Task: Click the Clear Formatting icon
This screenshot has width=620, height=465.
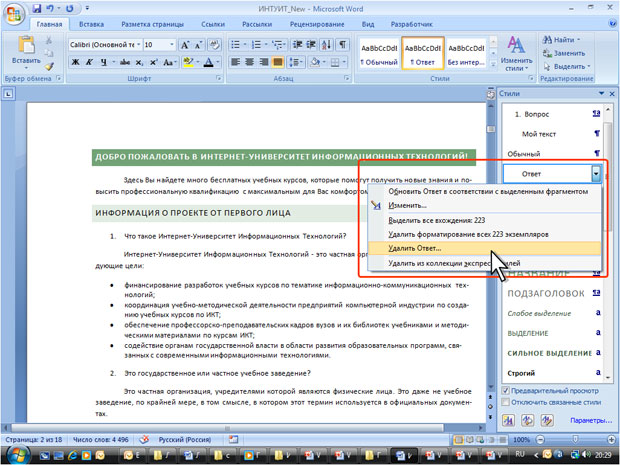Action: click(x=214, y=45)
